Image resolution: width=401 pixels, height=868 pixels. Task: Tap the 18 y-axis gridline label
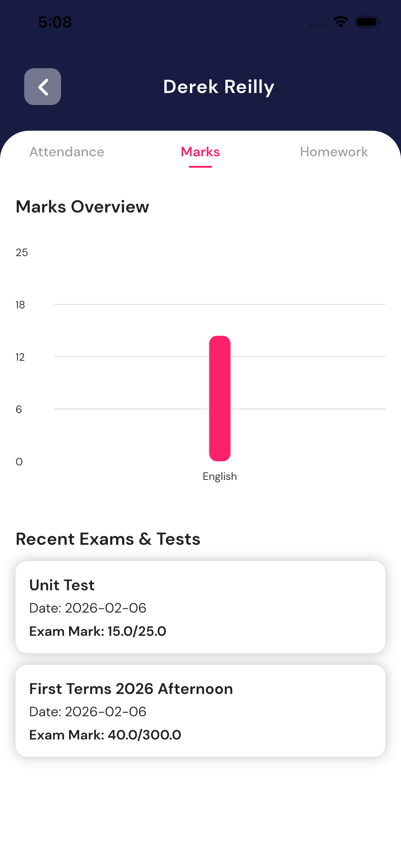[x=20, y=305]
